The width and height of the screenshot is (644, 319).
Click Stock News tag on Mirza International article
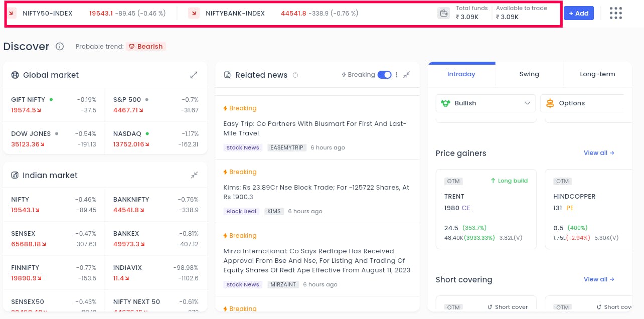[243, 284]
